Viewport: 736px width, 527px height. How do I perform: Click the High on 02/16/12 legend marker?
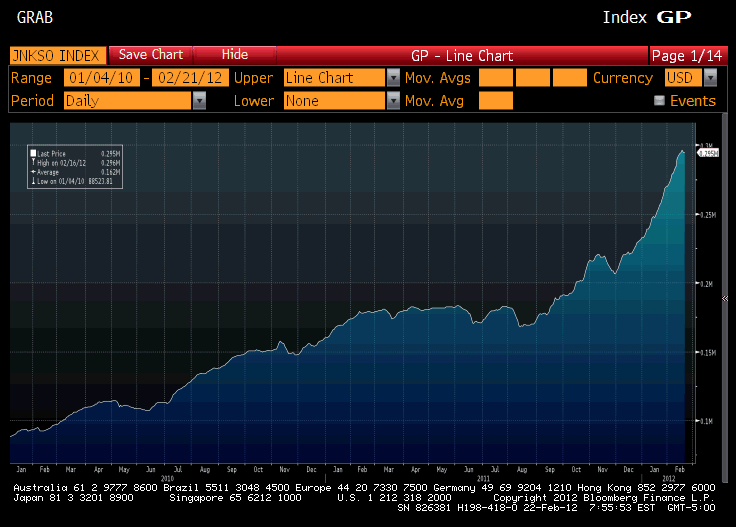pos(33,162)
